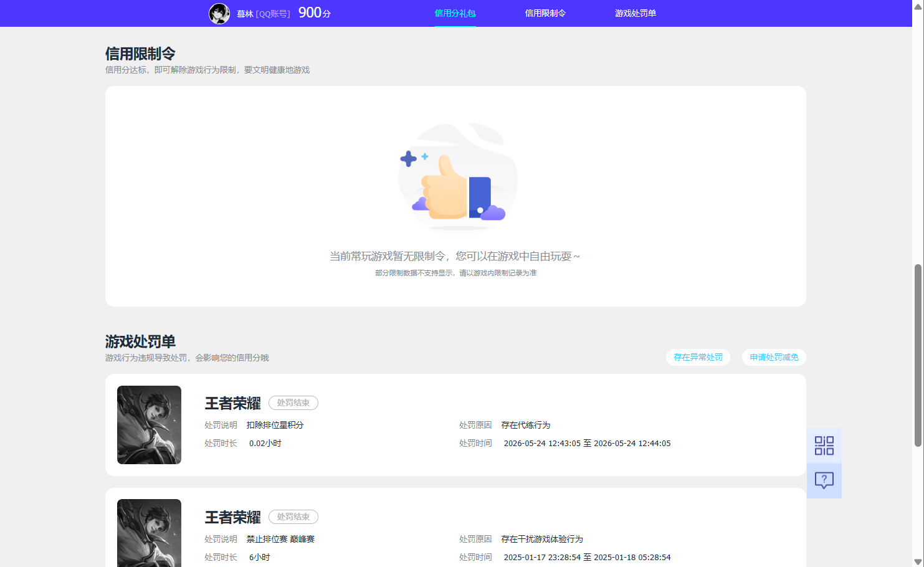924x567 pixels.
Task: Click 王者荣耀 title of 存在代练行为 record
Action: 233,403
